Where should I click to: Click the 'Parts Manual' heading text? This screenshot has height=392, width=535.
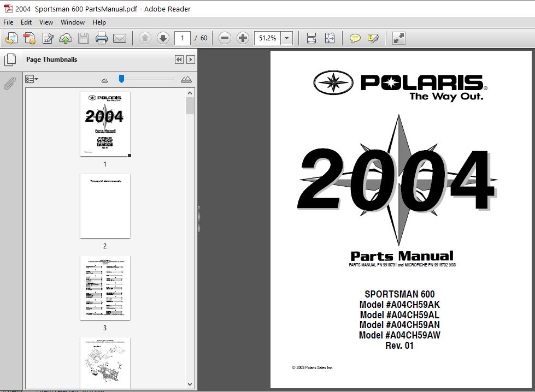coord(402,256)
